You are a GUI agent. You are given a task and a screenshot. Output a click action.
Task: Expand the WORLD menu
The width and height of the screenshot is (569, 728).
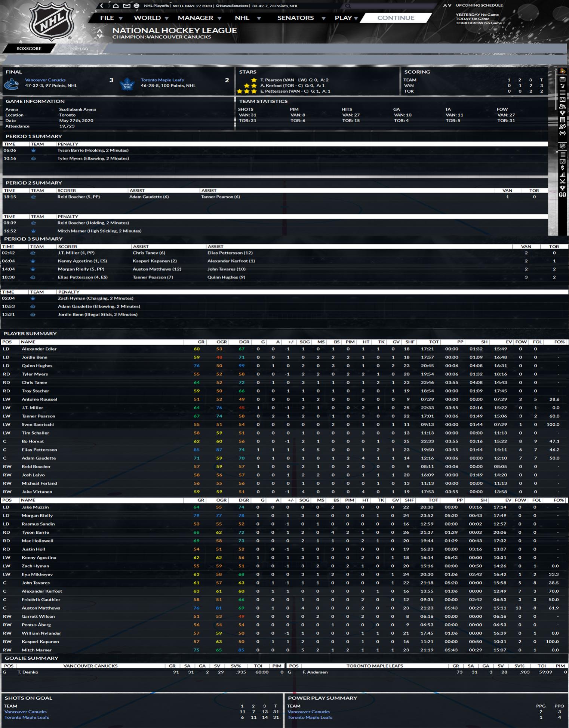(x=151, y=18)
